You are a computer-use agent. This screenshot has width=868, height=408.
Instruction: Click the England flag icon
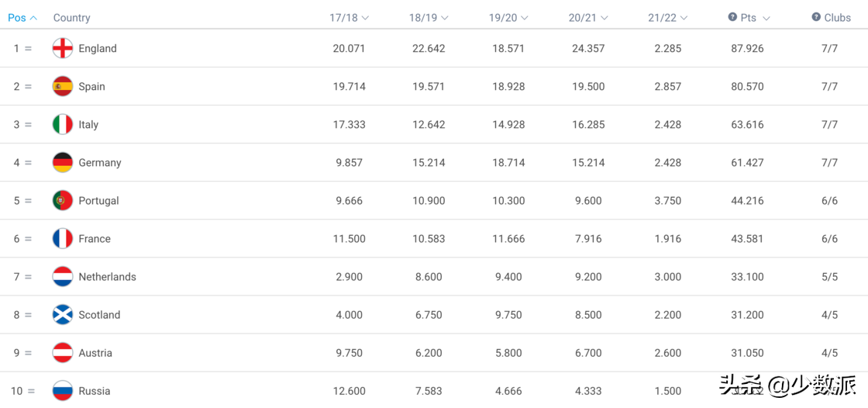point(63,48)
